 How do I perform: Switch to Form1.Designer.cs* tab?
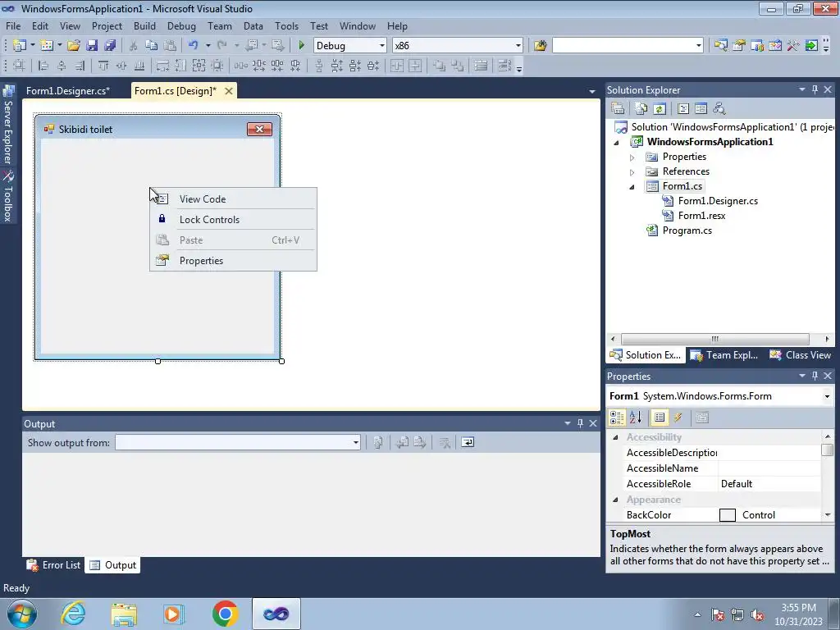click(68, 91)
